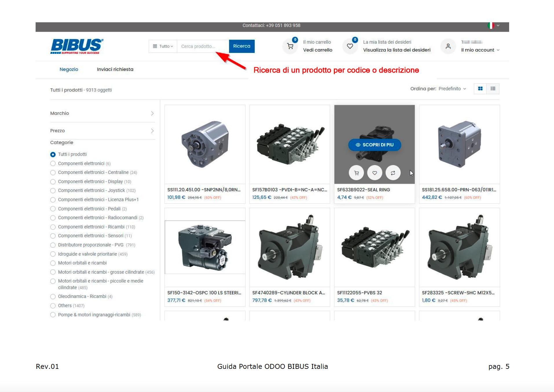Add SEAL RING product to cart
Viewport: 554px width, 392px height.
356,173
